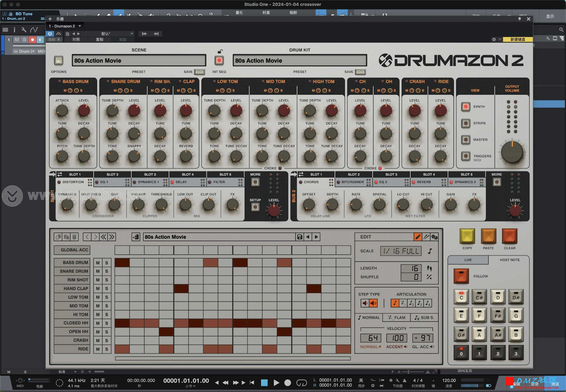
Task: Copy pattern using sequencer copy icon
Action: point(58,237)
